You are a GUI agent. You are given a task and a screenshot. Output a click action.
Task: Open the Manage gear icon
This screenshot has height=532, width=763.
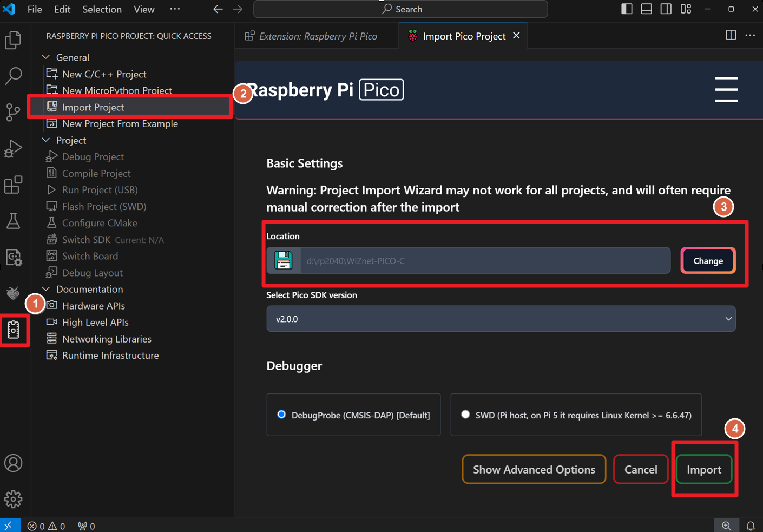click(x=13, y=499)
